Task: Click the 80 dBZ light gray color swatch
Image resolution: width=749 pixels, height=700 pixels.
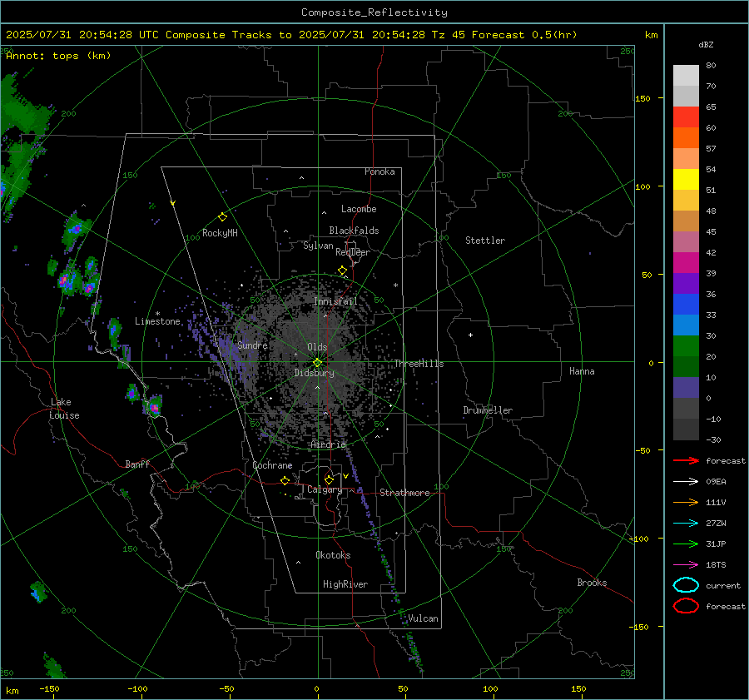Action: coord(686,76)
